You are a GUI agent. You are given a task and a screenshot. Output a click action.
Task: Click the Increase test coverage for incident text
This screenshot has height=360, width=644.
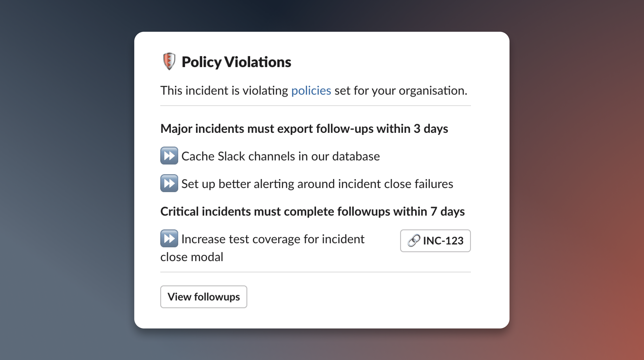tap(273, 239)
